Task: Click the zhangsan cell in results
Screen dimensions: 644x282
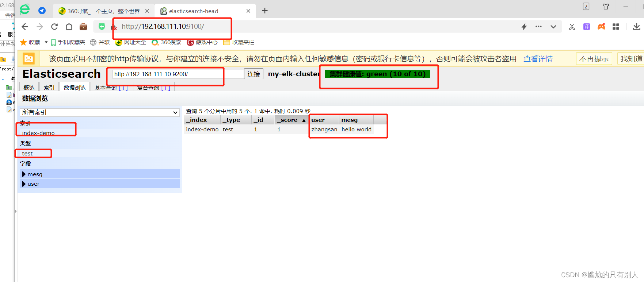Action: pyautogui.click(x=324, y=130)
